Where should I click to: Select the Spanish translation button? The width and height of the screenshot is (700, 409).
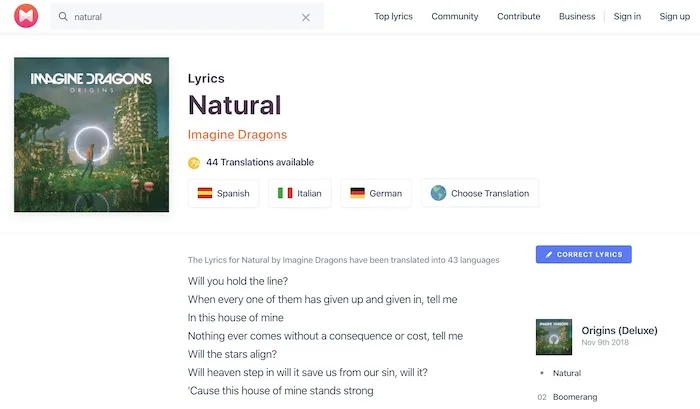[x=224, y=193]
